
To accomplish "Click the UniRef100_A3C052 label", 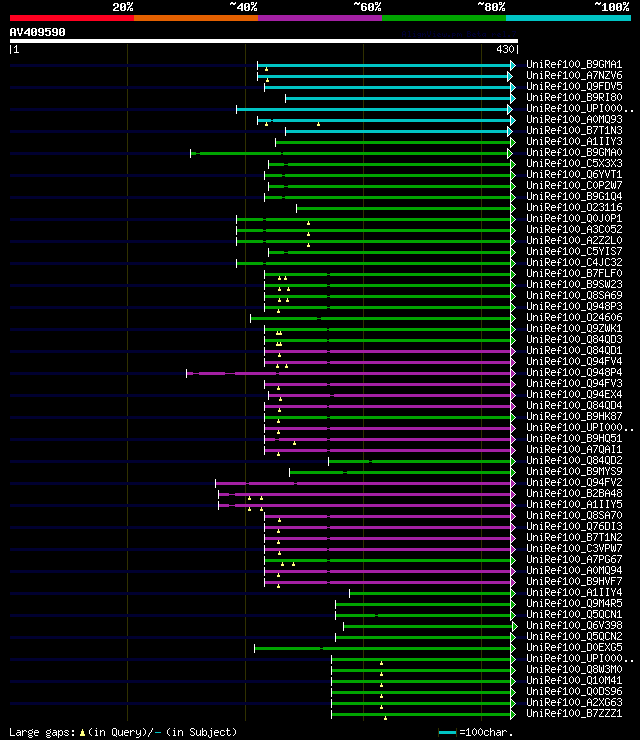I will pyautogui.click(x=574, y=229).
